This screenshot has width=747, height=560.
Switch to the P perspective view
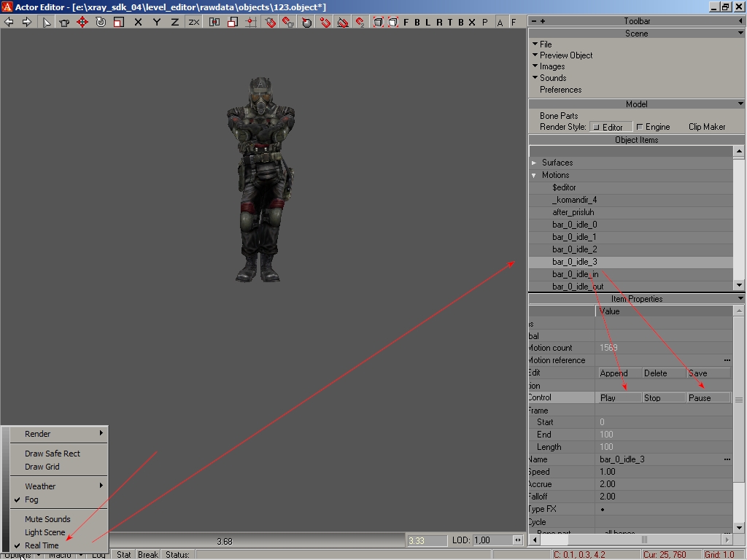[x=485, y=22]
